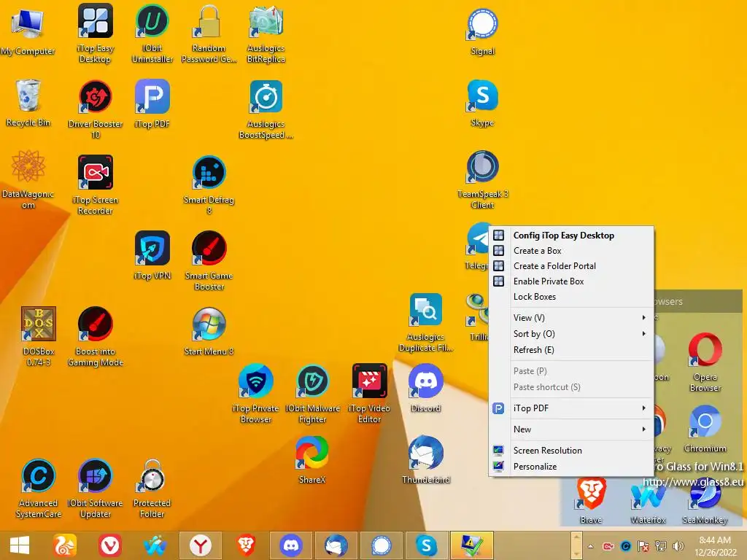Viewport: 747px width, 560px height.
Task: Expand the New submenu
Action: [571, 429]
